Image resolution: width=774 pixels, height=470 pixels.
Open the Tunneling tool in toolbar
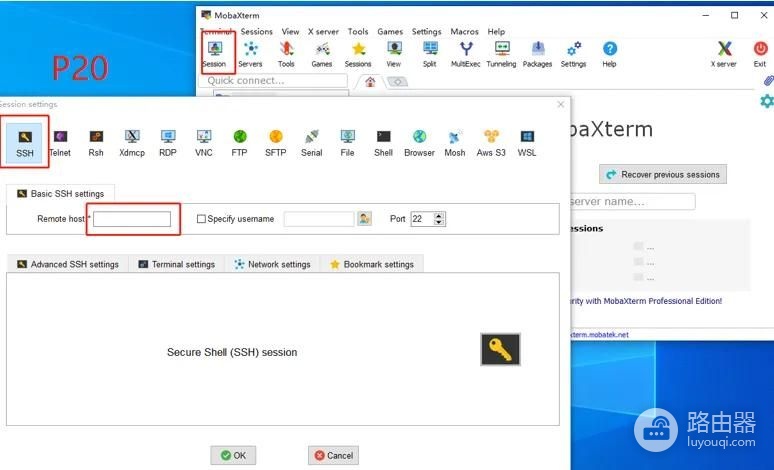tap(501, 54)
